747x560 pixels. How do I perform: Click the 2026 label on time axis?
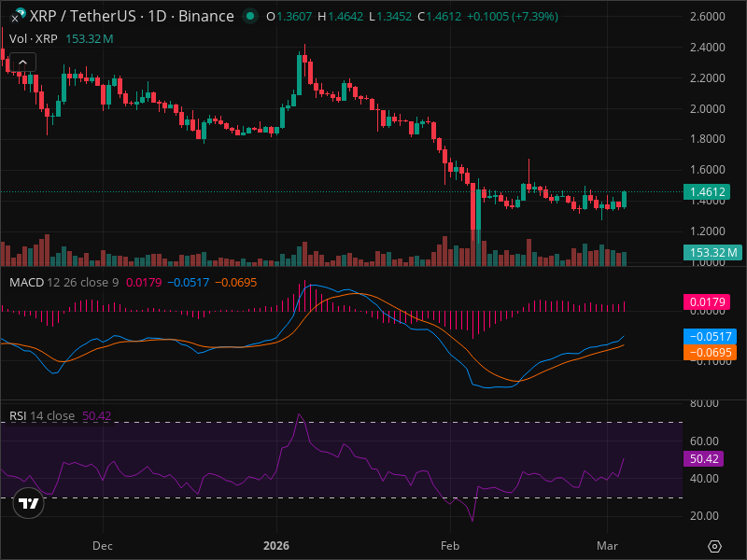tap(276, 546)
